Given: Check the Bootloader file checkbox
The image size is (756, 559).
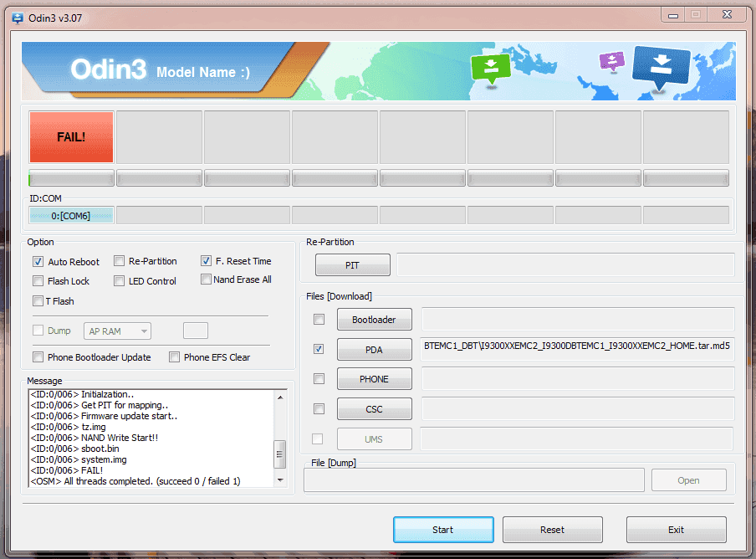Looking at the screenshot, I should 319,320.
